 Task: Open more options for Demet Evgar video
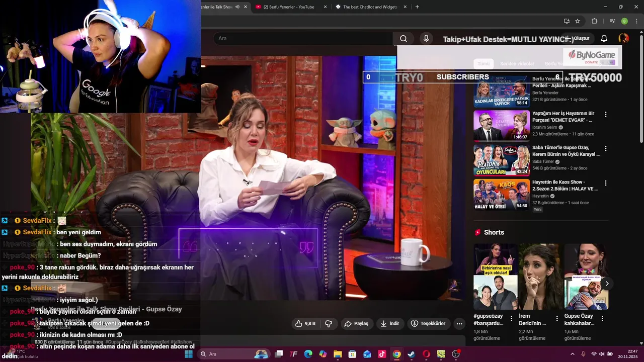[x=606, y=115]
